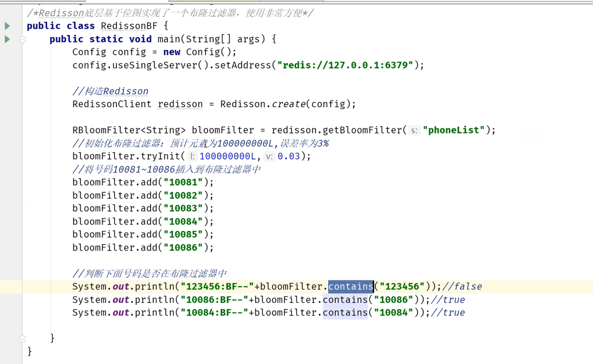Click the "new" keyword before Config()
Screen dimensions: 593x364
[172, 52]
